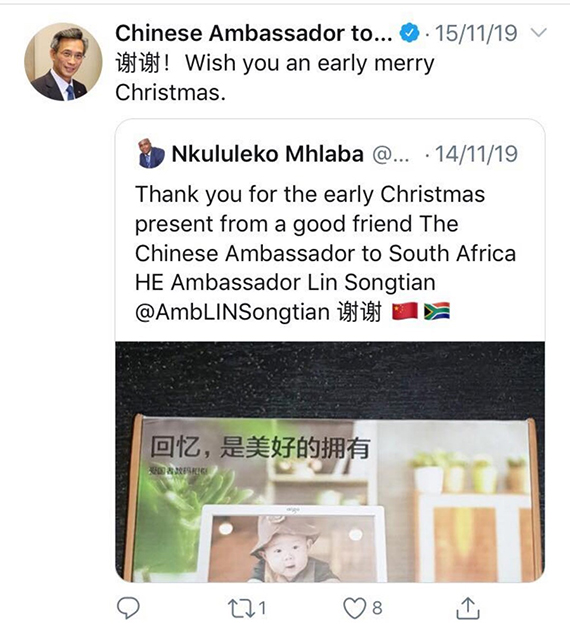Image resolution: width=570 pixels, height=631 pixels.
Task: Click the like count number 8
Action: 377,608
